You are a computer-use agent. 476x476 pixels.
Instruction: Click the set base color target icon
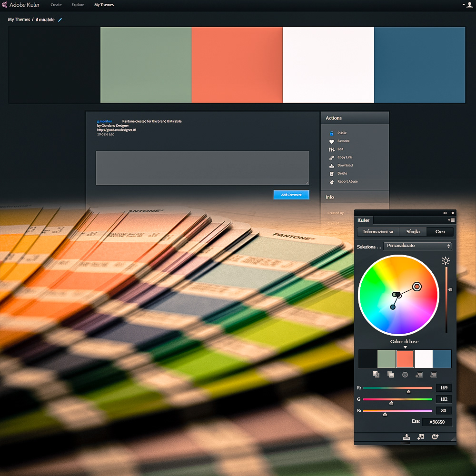(x=405, y=375)
